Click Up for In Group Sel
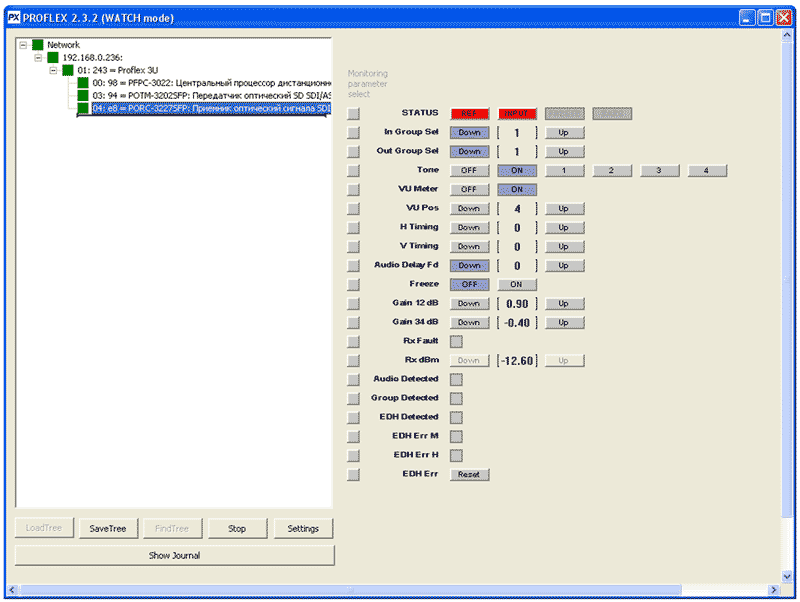 point(564,133)
